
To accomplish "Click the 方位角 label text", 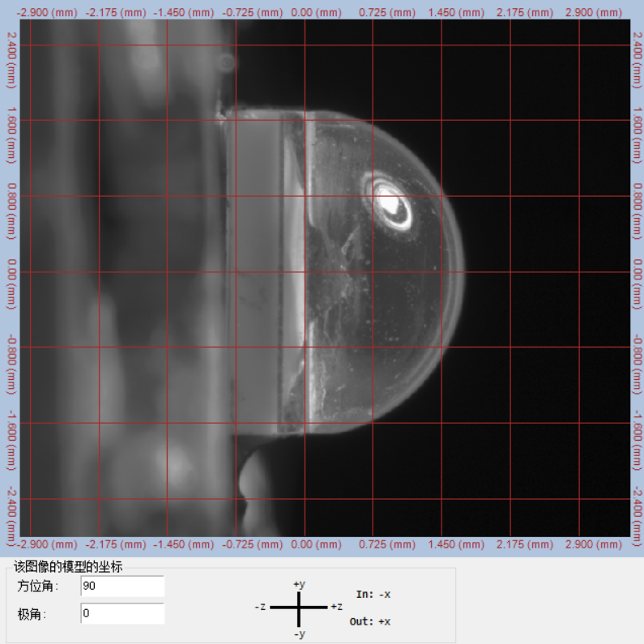I will coord(38,586).
